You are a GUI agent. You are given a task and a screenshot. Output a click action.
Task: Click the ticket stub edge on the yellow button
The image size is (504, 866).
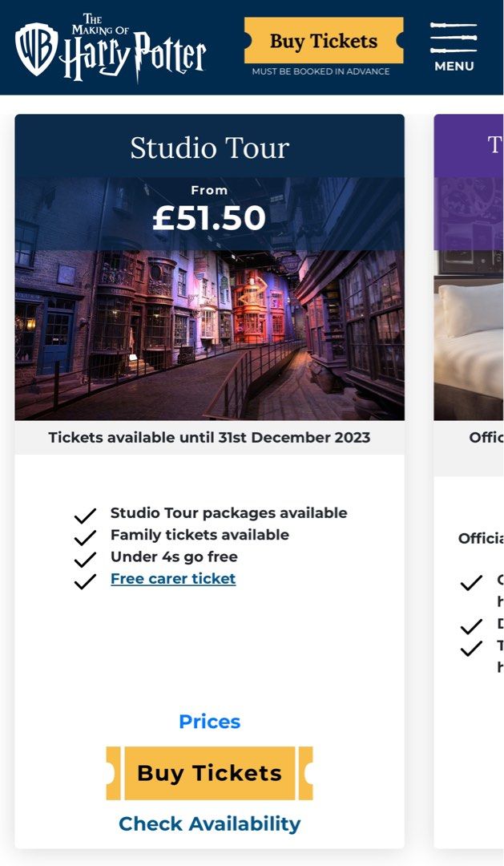point(115,773)
